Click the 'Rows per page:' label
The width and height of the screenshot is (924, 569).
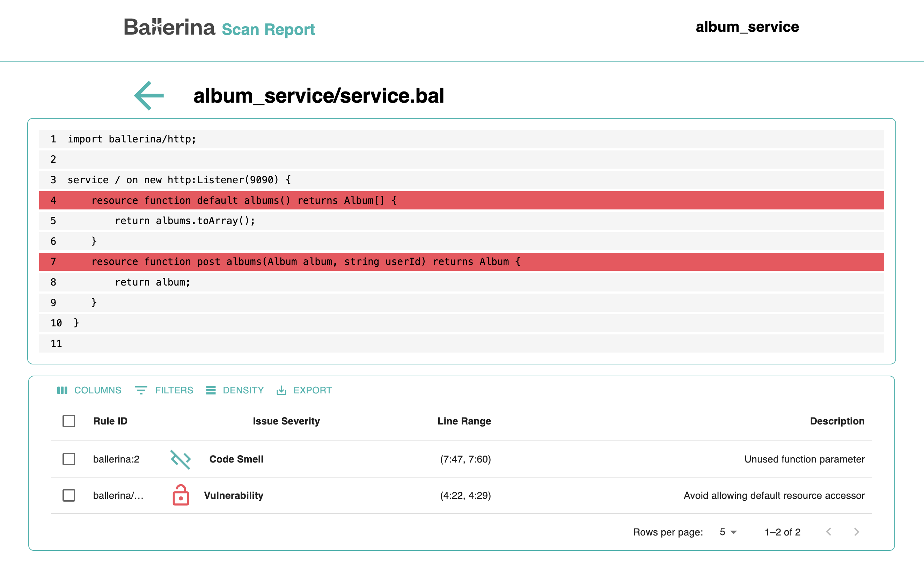click(668, 532)
